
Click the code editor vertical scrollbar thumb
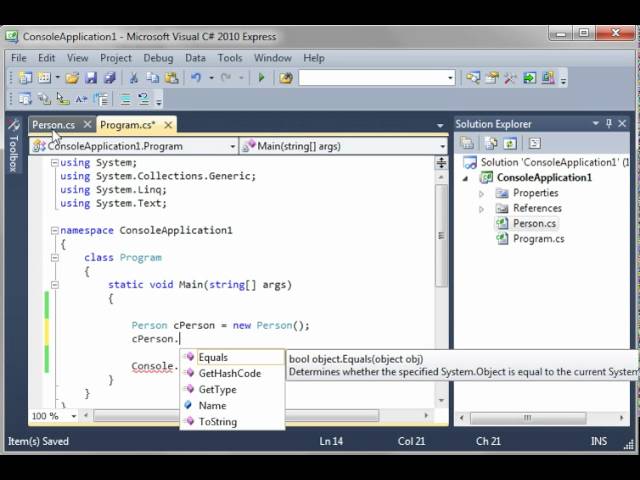click(441, 236)
